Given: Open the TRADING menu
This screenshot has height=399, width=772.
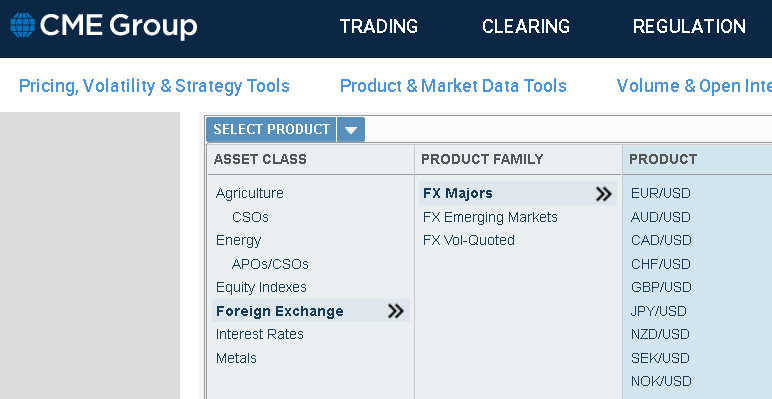Looking at the screenshot, I should tap(379, 26).
